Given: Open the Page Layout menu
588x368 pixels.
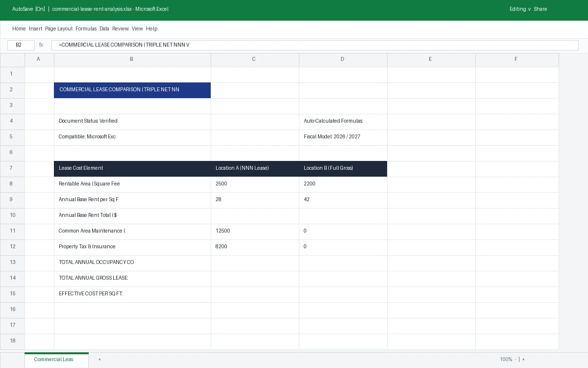Looking at the screenshot, I should (x=59, y=29).
